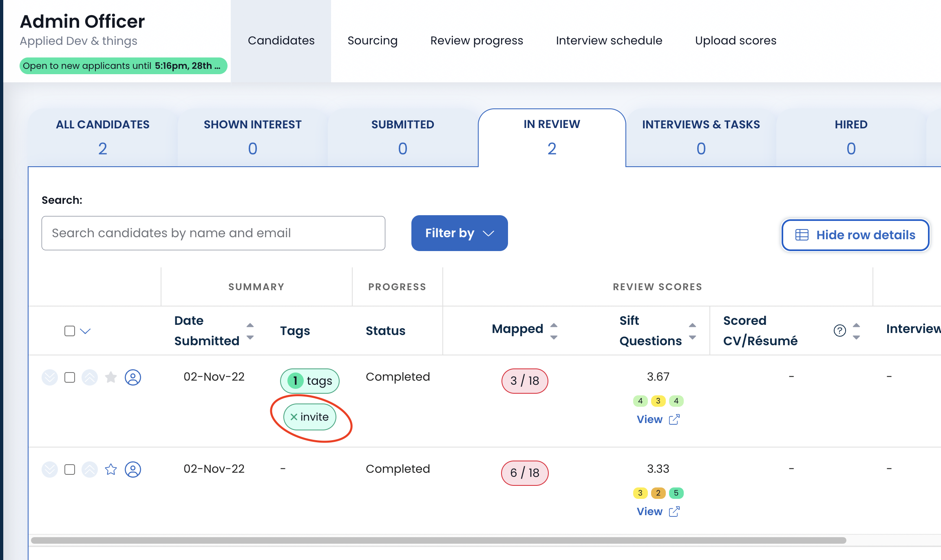This screenshot has width=941, height=560.
Task: Open the second candidate's profile icon
Action: tap(133, 470)
